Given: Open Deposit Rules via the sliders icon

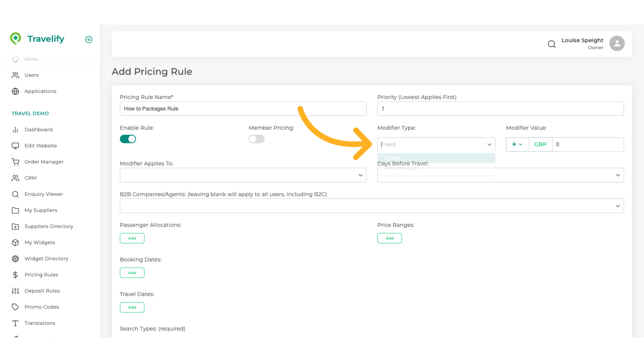Looking at the screenshot, I should tap(15, 291).
